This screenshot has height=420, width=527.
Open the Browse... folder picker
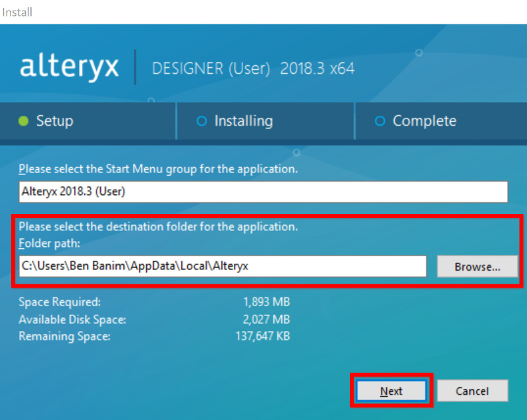[477, 267]
